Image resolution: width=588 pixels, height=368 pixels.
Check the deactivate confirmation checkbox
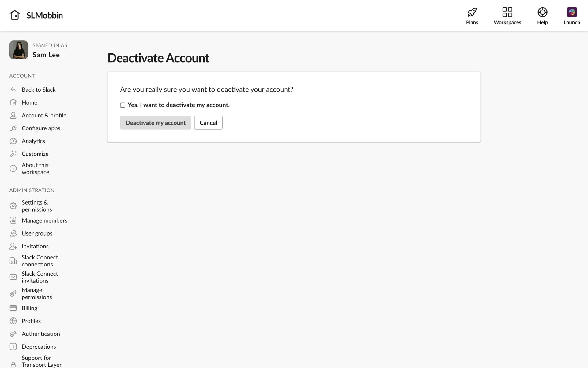click(123, 105)
